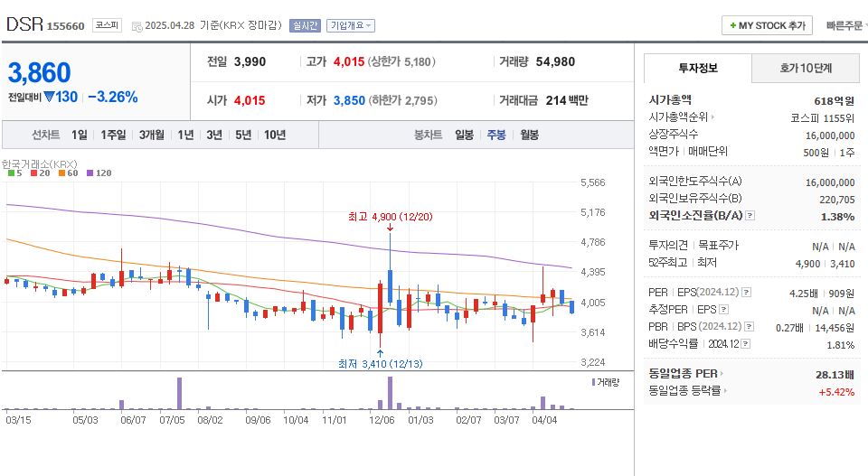This screenshot has width=868, height=476.
Task: Click the -3.26% change value
Action: tap(113, 97)
